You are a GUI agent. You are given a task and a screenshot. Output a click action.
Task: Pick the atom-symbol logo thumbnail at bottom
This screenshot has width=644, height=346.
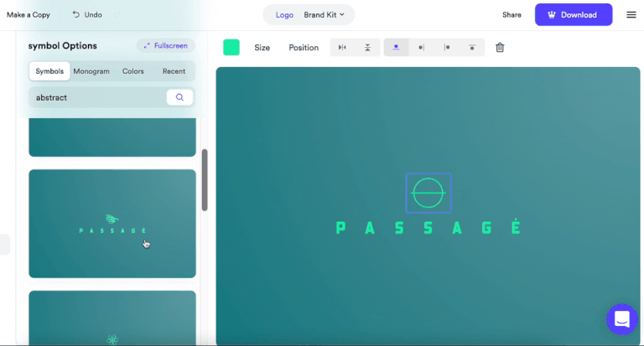112,318
